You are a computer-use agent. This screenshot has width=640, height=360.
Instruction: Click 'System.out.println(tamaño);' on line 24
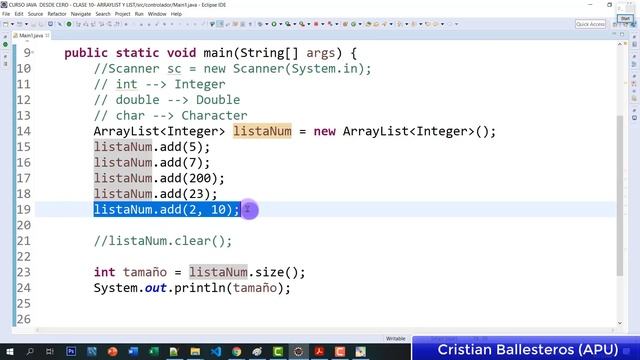point(192,288)
